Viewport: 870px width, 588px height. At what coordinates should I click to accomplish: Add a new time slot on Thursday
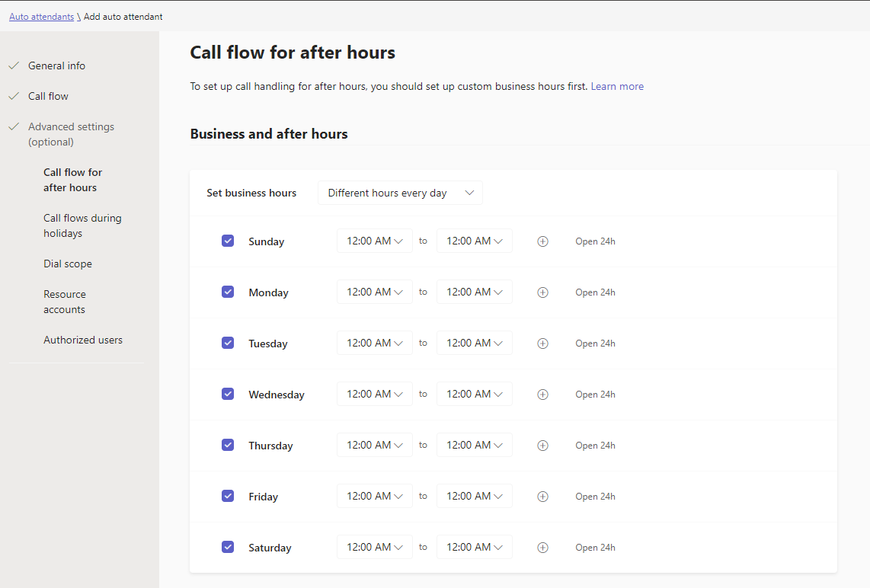click(x=542, y=446)
